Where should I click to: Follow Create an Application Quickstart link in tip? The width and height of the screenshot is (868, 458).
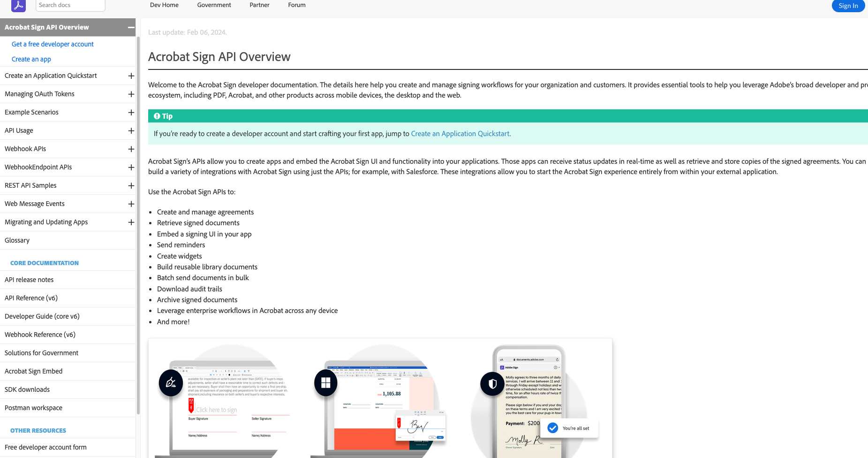[460, 134]
